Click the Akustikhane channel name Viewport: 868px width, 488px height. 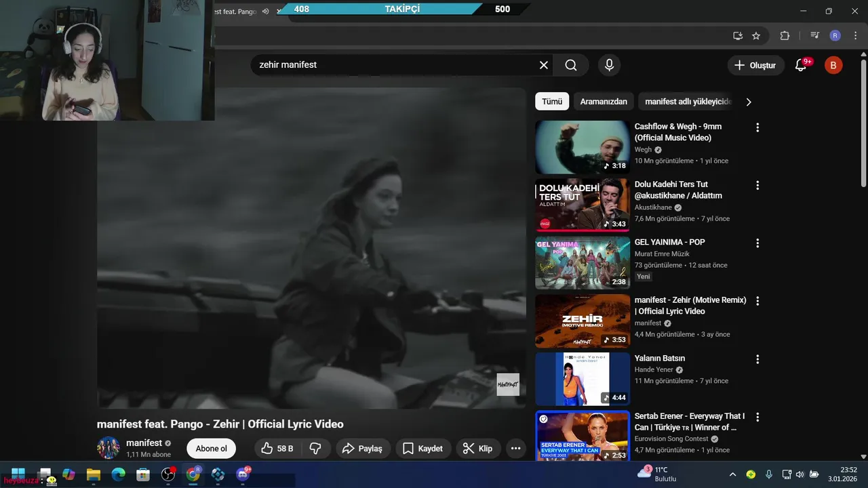[x=653, y=207]
